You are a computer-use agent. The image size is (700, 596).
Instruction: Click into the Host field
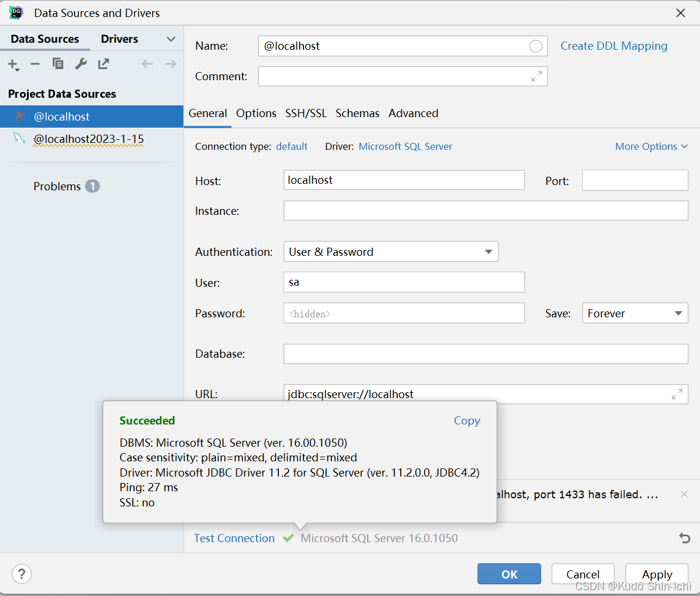(x=404, y=180)
